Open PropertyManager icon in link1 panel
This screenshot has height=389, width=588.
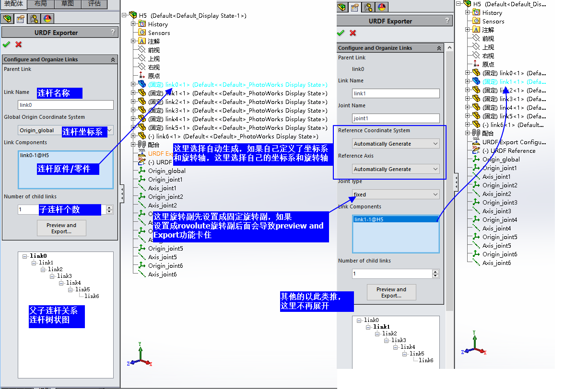pyautogui.click(x=355, y=7)
